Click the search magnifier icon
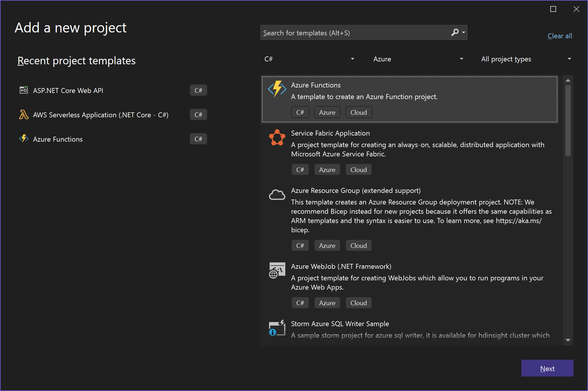This screenshot has width=588, height=391. (x=455, y=32)
